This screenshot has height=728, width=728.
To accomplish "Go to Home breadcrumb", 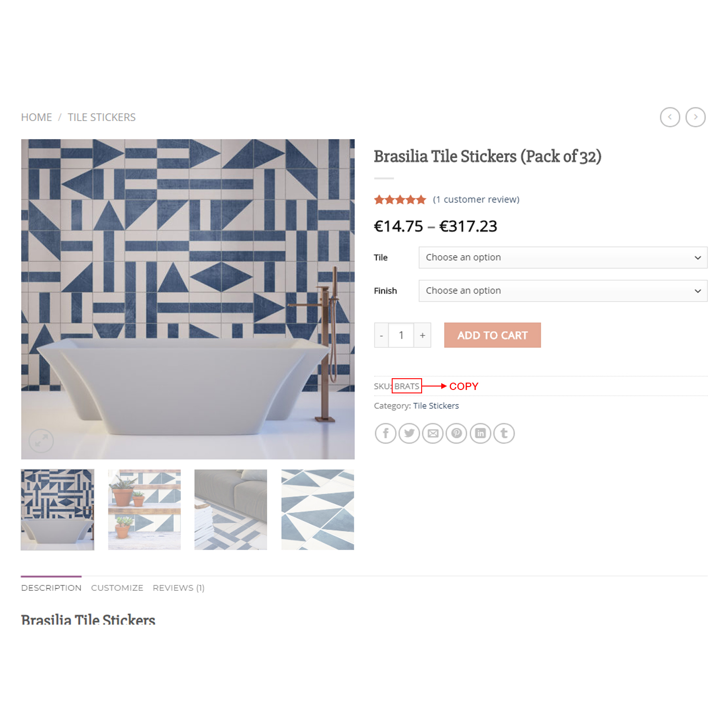I will pyautogui.click(x=36, y=118).
